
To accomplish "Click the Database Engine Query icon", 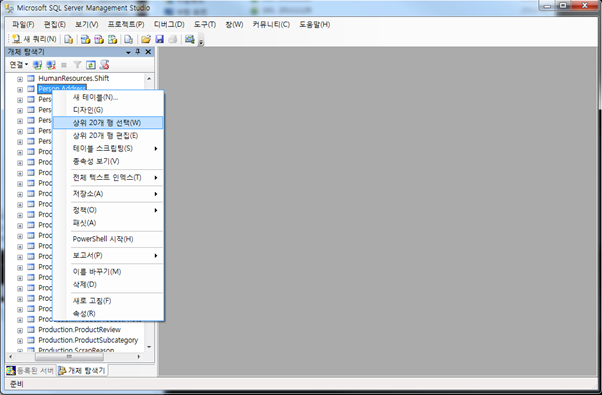I will point(68,39).
